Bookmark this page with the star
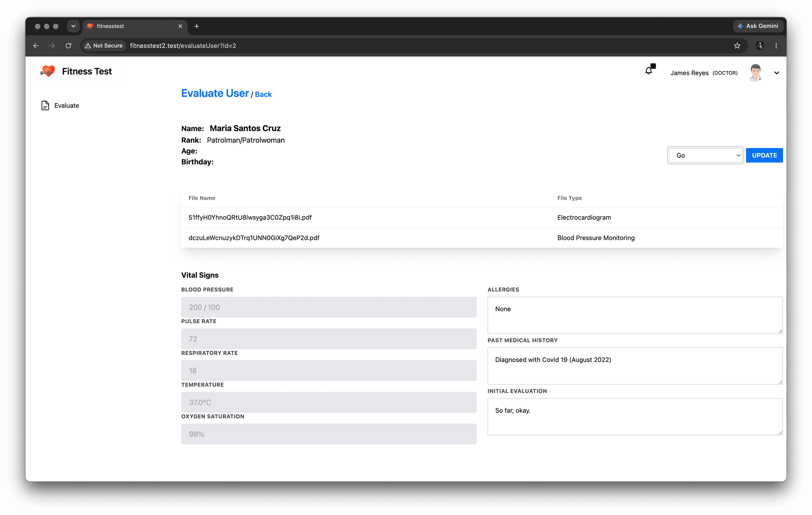The width and height of the screenshot is (812, 515). click(737, 46)
